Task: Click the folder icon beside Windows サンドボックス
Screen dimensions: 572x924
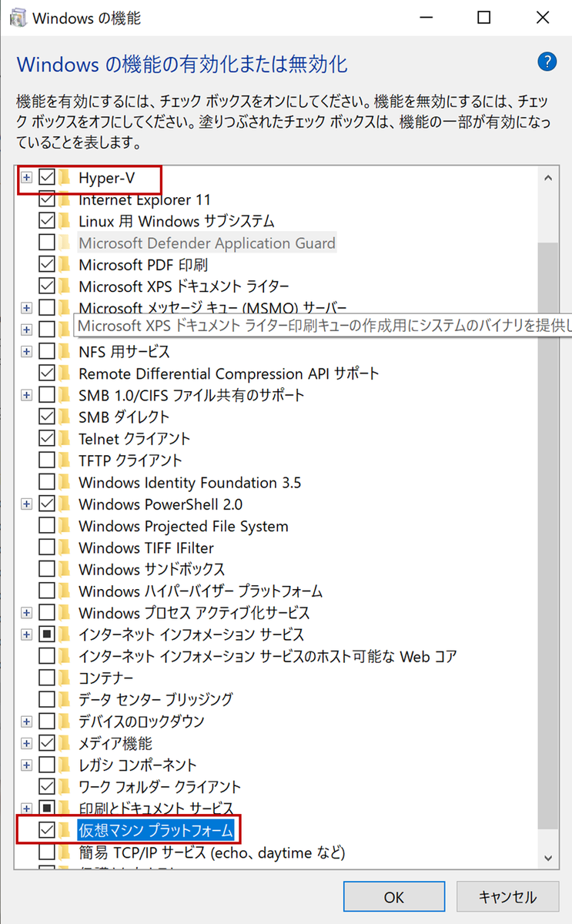Action: (66, 570)
